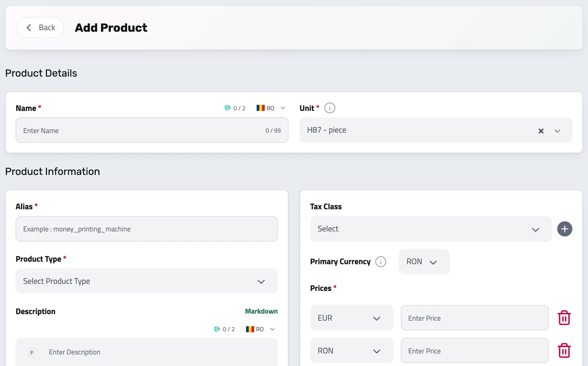Click the Name 0 / 2 translation count
The image size is (588, 366).
coord(239,108)
